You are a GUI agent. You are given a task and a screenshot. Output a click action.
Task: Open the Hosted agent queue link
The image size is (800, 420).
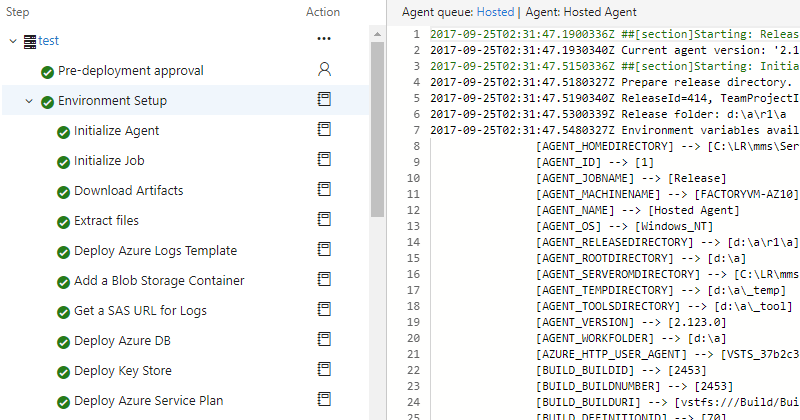pyautogui.click(x=495, y=12)
